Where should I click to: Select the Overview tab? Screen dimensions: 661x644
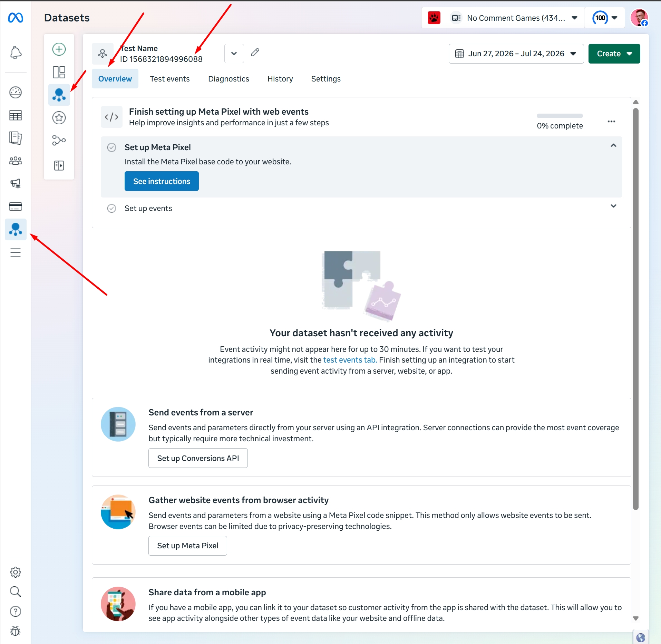[115, 79]
